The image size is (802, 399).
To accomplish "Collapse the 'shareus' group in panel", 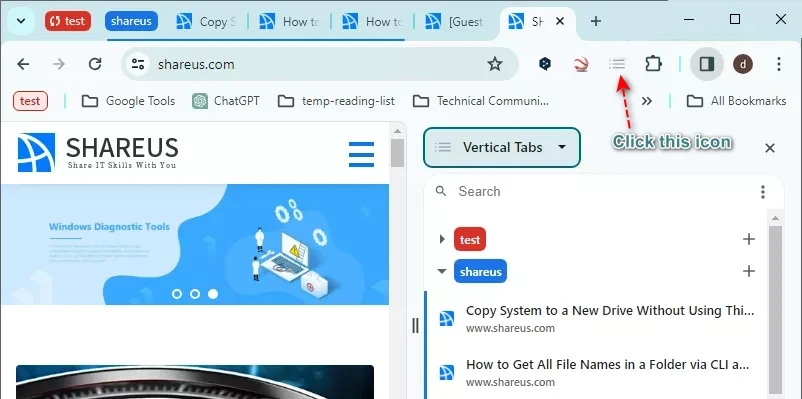I will tap(442, 271).
